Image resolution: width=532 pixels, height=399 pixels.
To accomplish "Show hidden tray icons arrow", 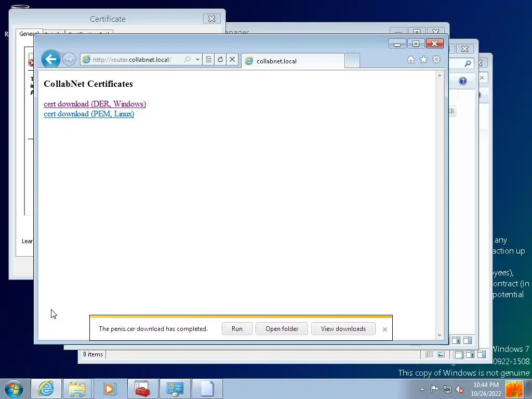I will pyautogui.click(x=422, y=389).
